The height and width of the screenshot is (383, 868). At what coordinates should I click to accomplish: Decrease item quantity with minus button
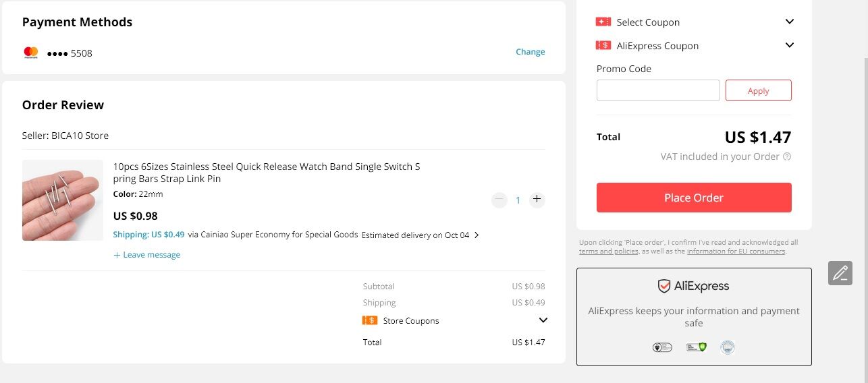click(x=499, y=199)
